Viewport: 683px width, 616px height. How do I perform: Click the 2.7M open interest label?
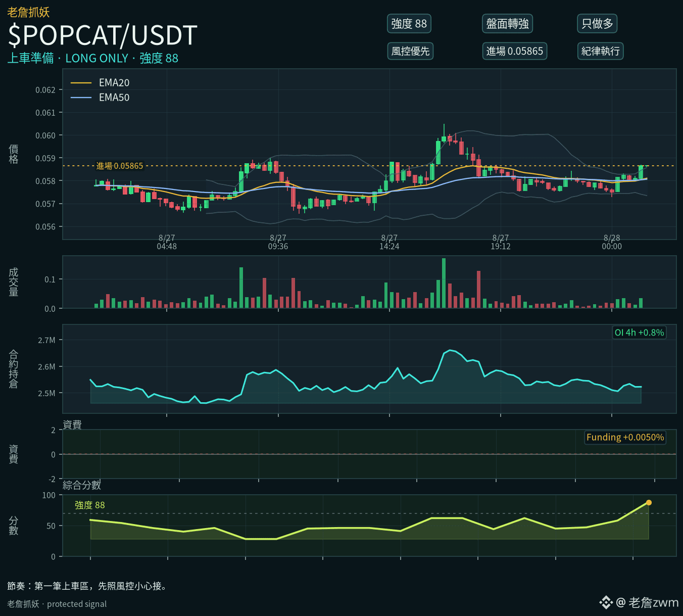tap(46, 340)
